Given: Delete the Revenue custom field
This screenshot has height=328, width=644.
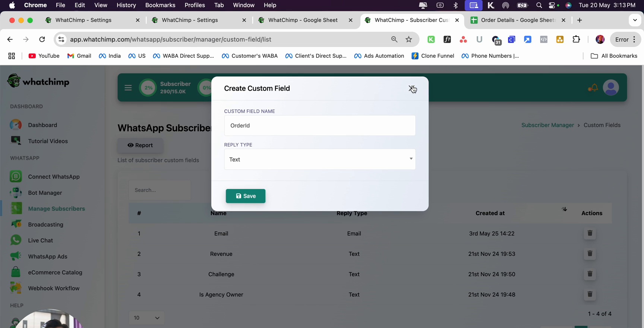Looking at the screenshot, I should pyautogui.click(x=590, y=254).
